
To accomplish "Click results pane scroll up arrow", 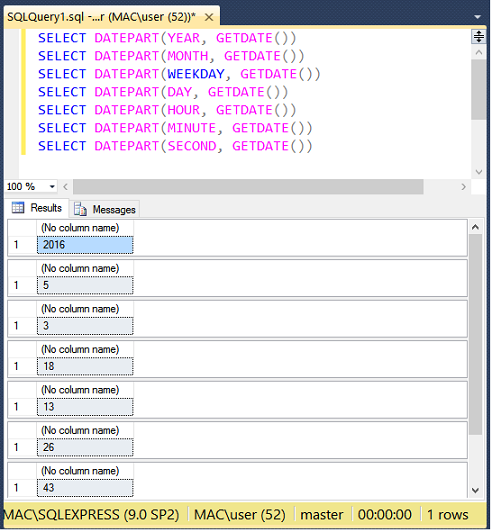I will tap(476, 228).
